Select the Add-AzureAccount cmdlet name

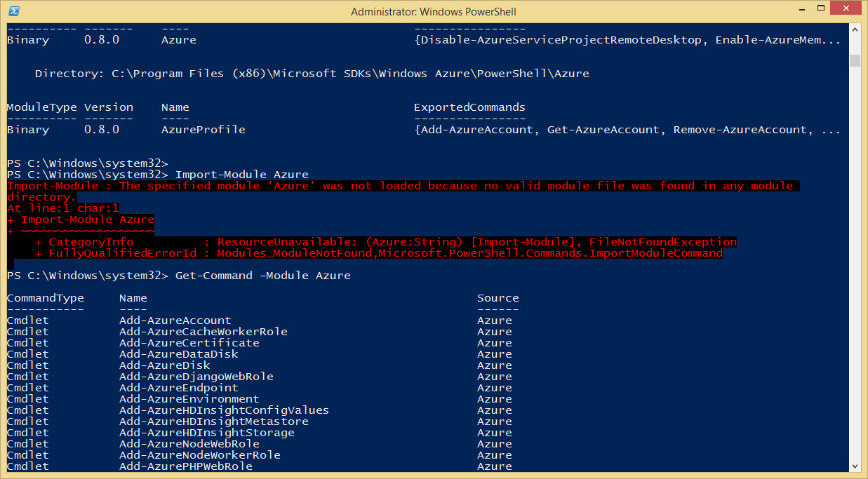click(175, 321)
